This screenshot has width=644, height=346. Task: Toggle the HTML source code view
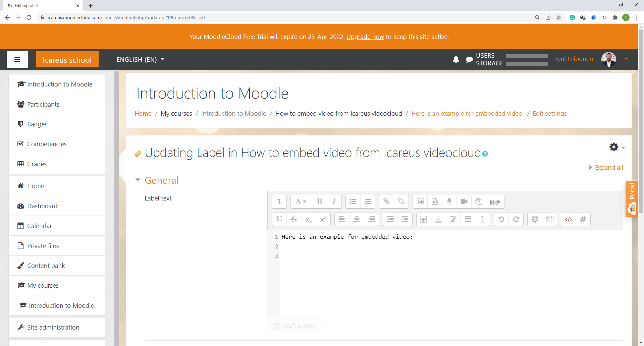pos(569,219)
